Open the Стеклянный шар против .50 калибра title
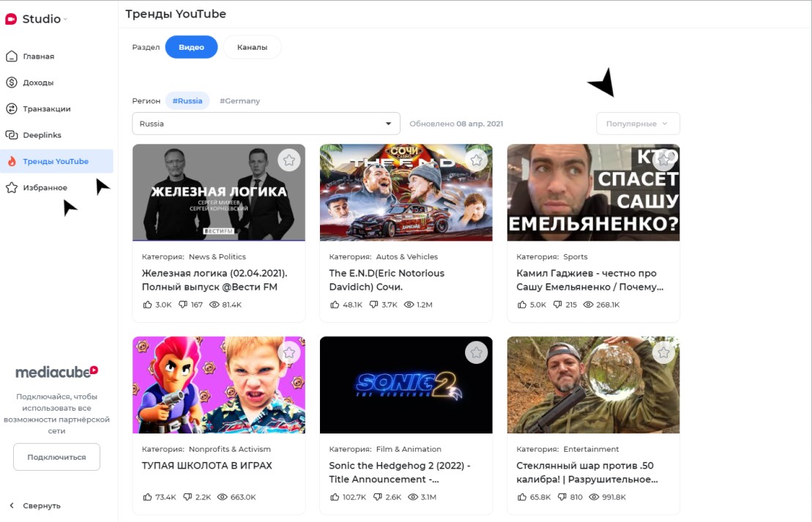 pos(587,472)
